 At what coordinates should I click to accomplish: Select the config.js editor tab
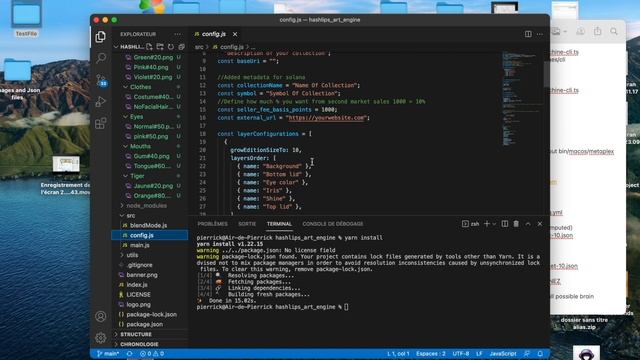click(214, 34)
